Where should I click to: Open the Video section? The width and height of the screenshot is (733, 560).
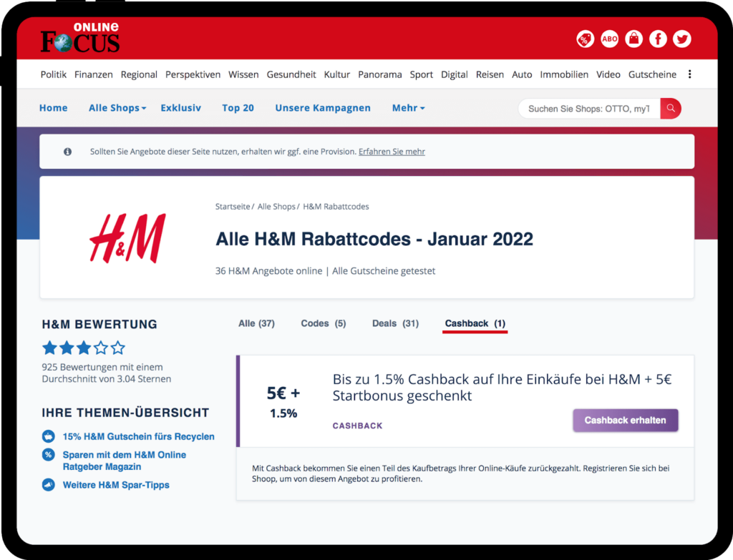(608, 74)
